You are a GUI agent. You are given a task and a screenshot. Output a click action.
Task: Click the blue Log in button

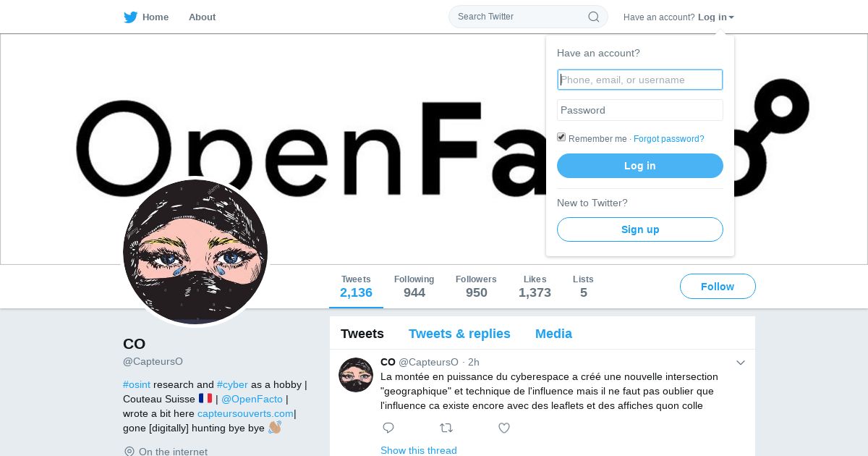click(x=640, y=166)
